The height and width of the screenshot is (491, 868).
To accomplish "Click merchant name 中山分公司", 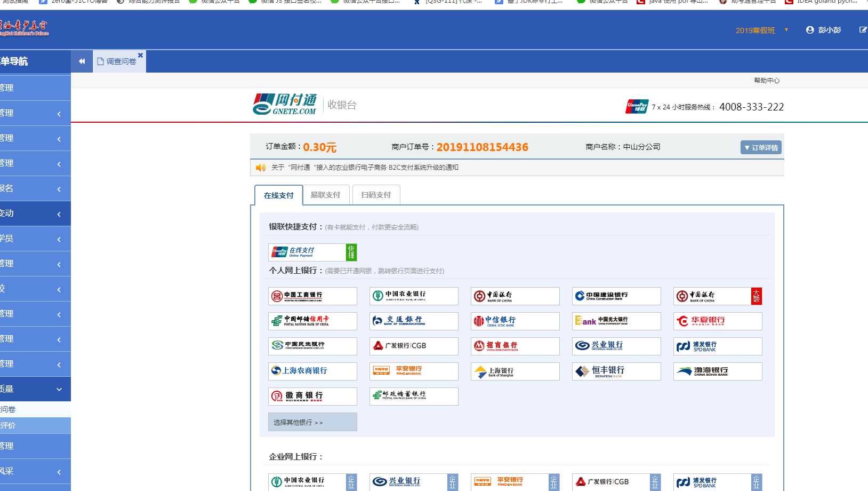I will click(641, 147).
